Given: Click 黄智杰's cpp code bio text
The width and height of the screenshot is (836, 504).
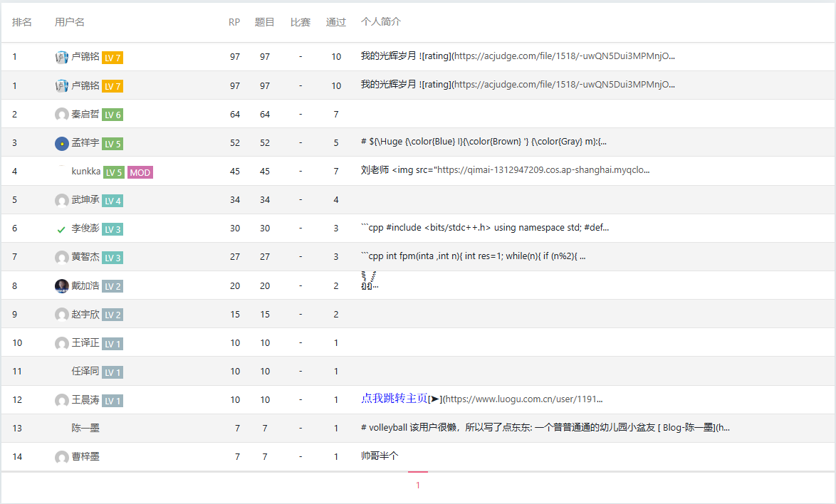Looking at the screenshot, I should click(473, 257).
